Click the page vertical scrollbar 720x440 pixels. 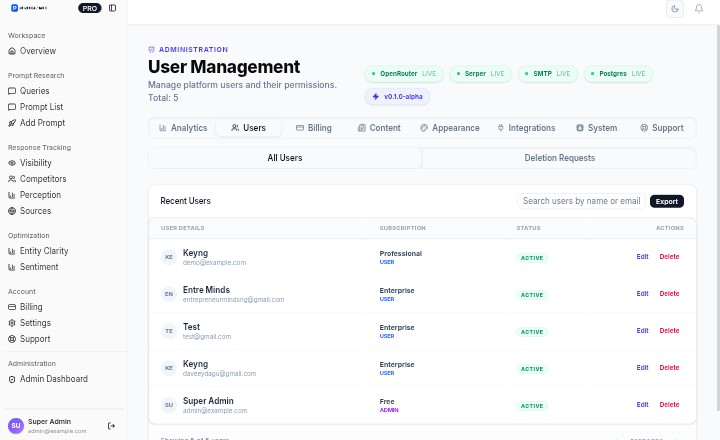pyautogui.click(x=718, y=218)
